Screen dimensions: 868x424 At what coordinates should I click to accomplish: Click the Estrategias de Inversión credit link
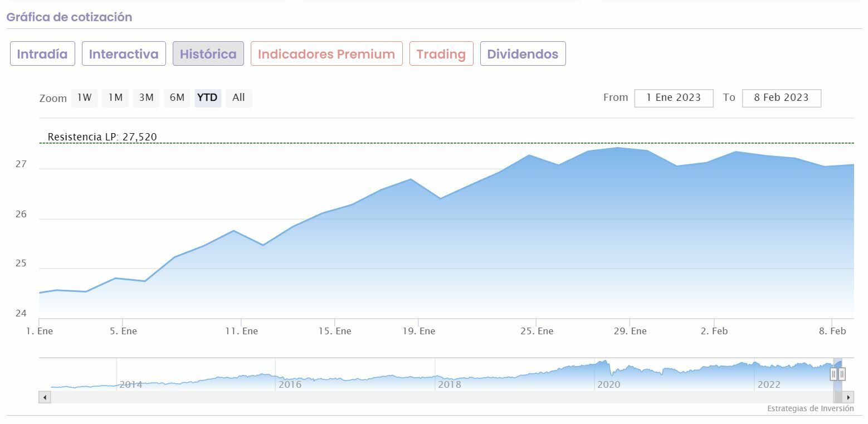coord(810,408)
